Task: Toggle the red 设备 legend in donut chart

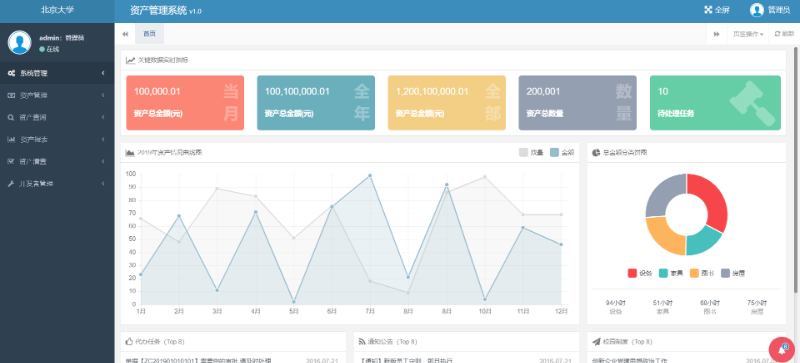Action: coord(640,273)
